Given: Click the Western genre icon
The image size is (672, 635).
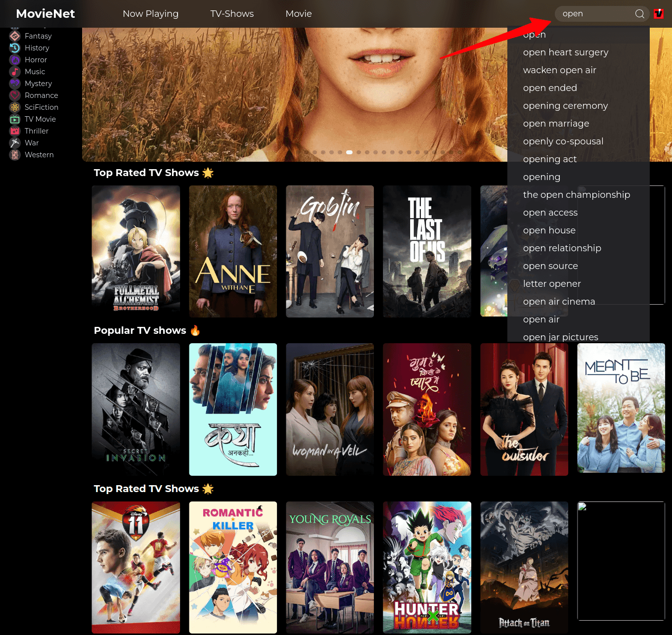Looking at the screenshot, I should (15, 155).
